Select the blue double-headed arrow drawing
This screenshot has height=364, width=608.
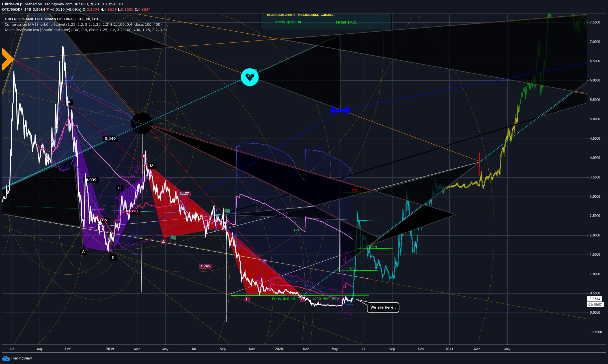tap(340, 111)
